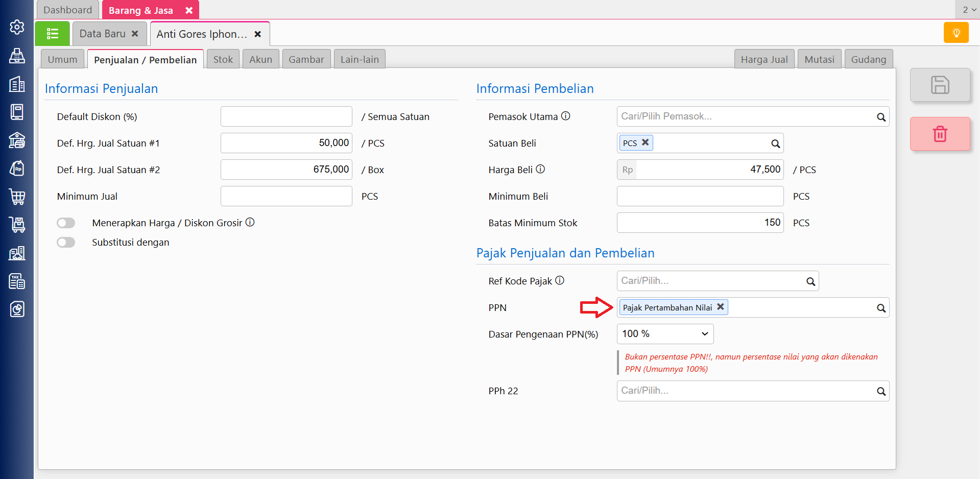This screenshot has height=479, width=980.
Task: Toggle the Substitusi dengan switch
Action: point(66,243)
